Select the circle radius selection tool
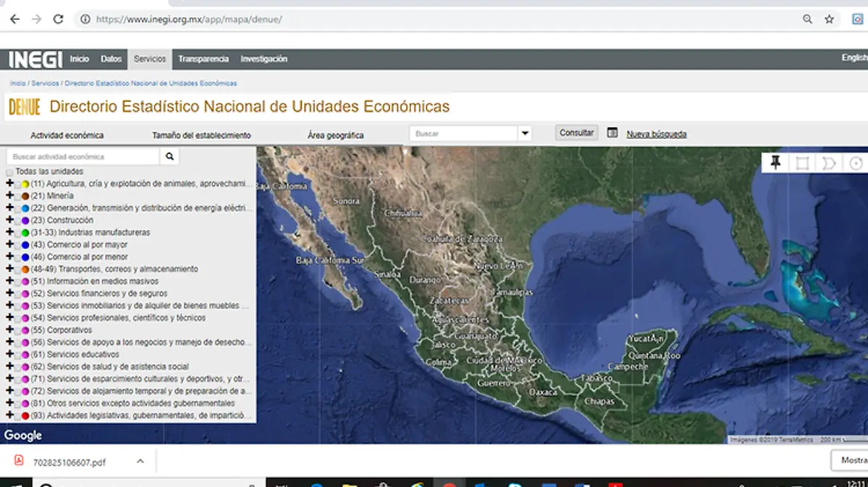868x487 pixels. click(x=856, y=163)
